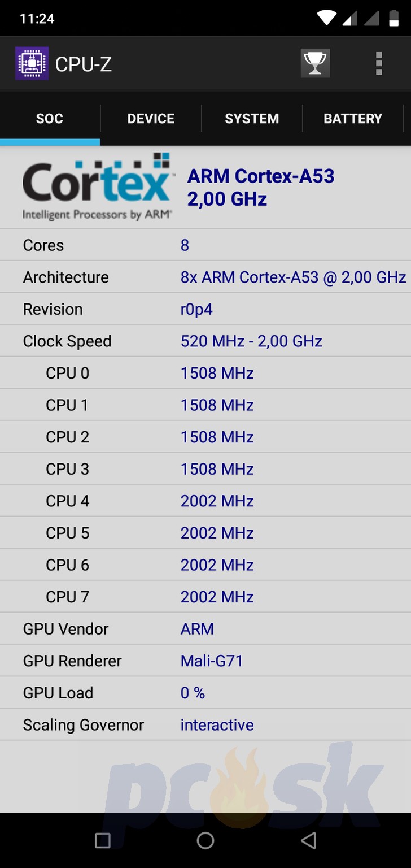Tap the Scaling Governor interactive row
The width and height of the screenshot is (411, 868).
tap(205, 724)
